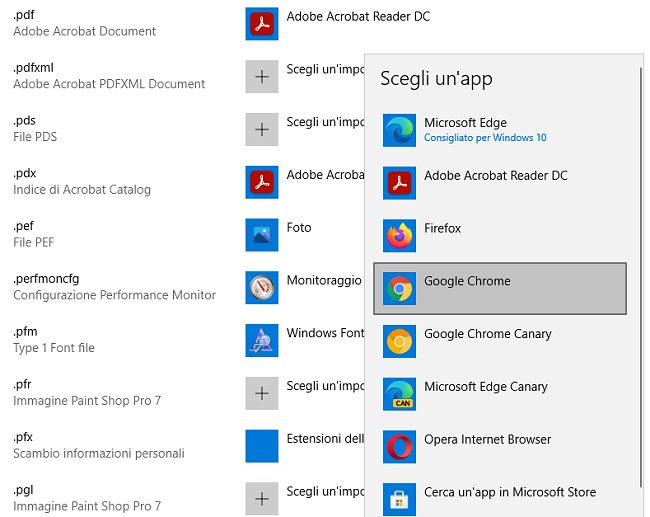Image resolution: width=650 pixels, height=517 pixels.
Task: Click Scegli un'impostazione for .pdfxml
Action: [x=325, y=69]
